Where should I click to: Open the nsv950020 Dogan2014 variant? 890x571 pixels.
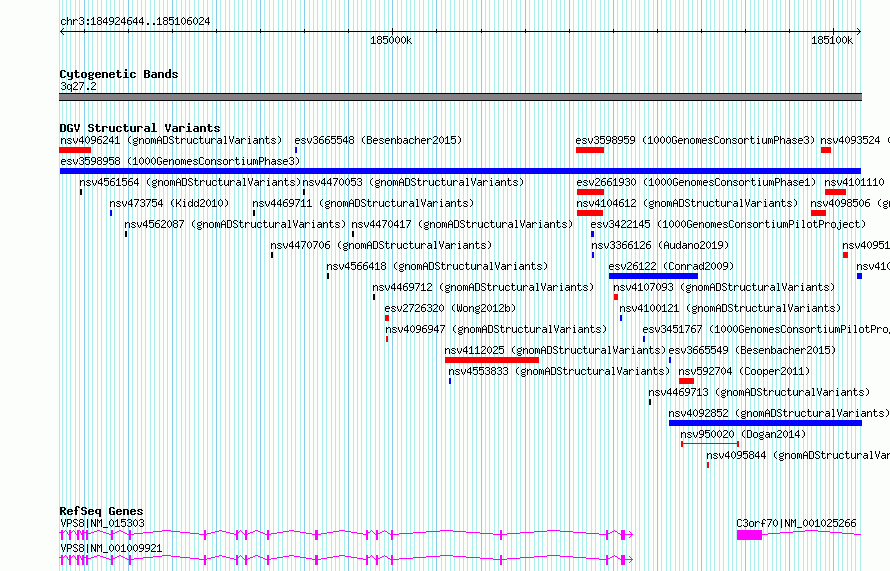[743, 434]
